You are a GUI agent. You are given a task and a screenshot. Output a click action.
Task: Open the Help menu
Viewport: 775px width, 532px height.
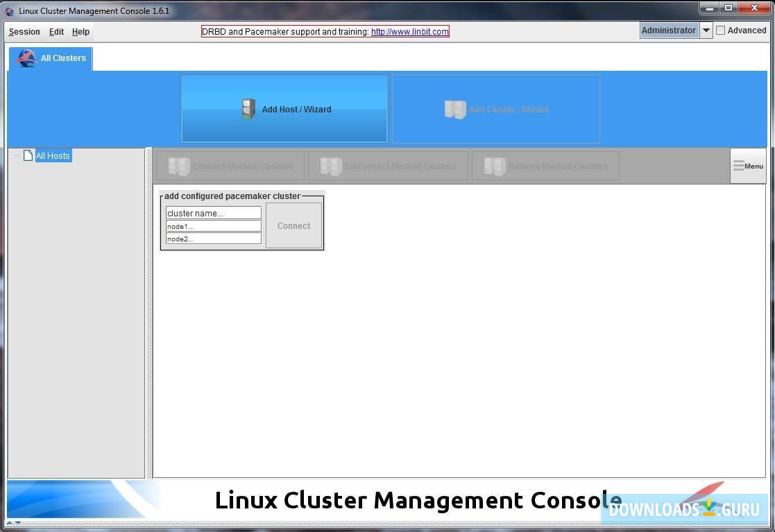[80, 32]
